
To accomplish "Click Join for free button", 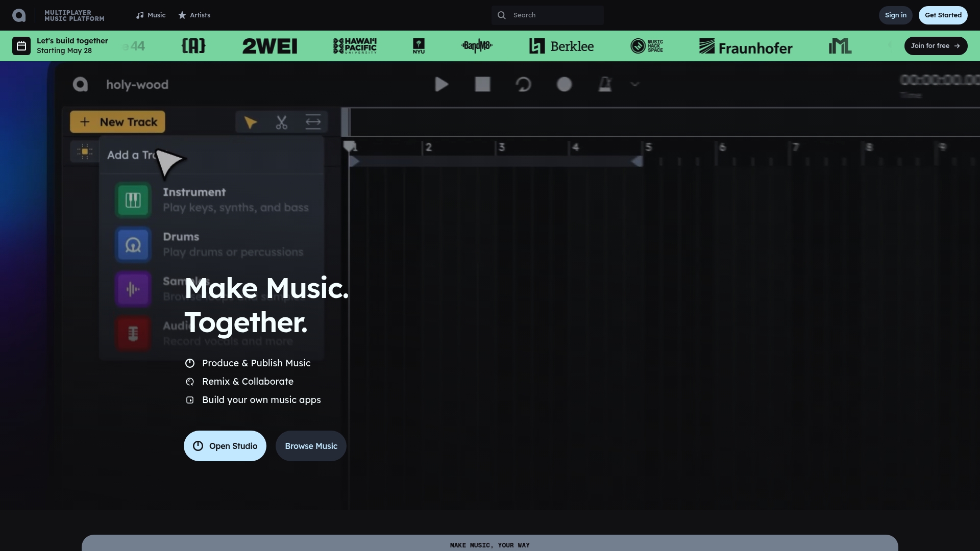I will pyautogui.click(x=936, y=46).
